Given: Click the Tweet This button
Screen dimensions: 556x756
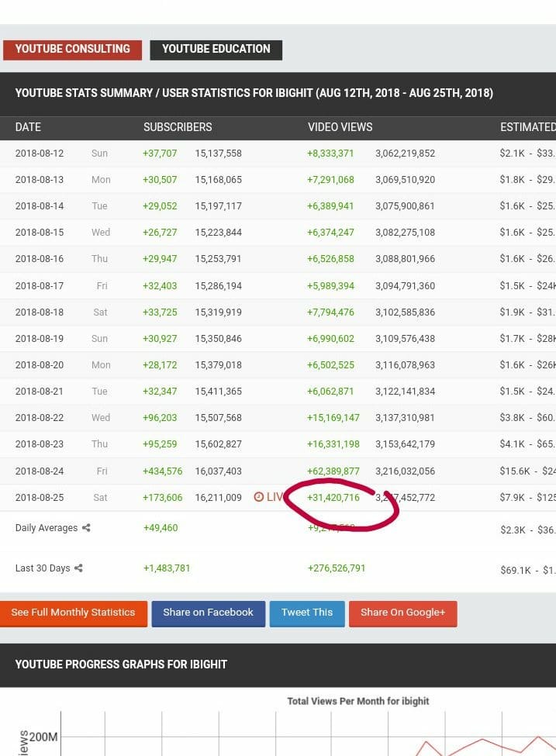Looking at the screenshot, I should tap(307, 613).
